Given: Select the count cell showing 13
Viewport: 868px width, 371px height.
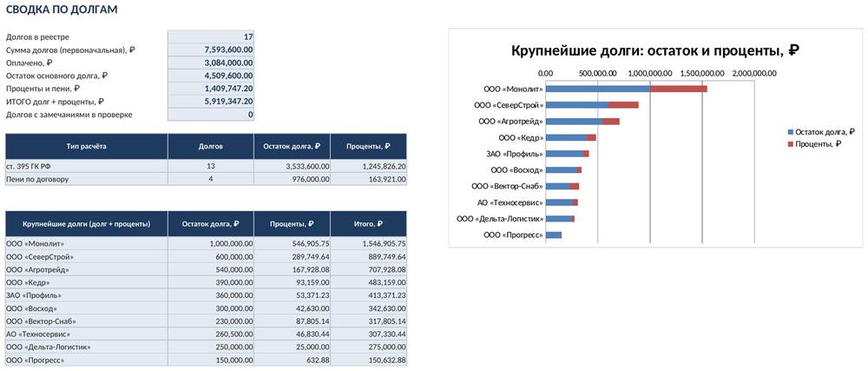Looking at the screenshot, I should 211,166.
